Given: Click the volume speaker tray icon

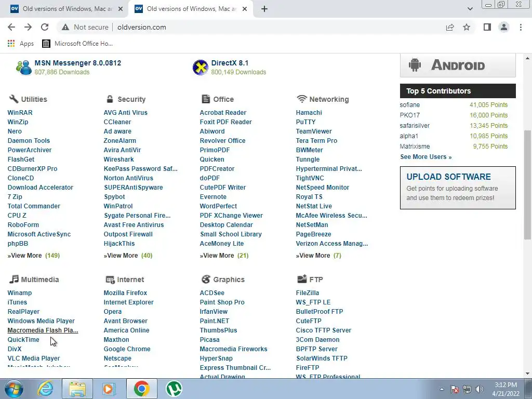Looking at the screenshot, I should tap(480, 389).
